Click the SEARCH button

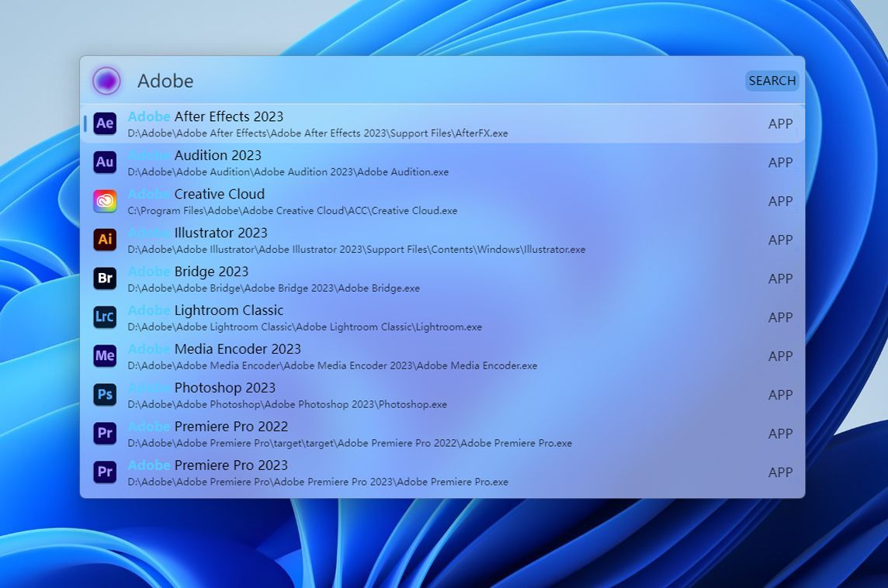coord(772,81)
